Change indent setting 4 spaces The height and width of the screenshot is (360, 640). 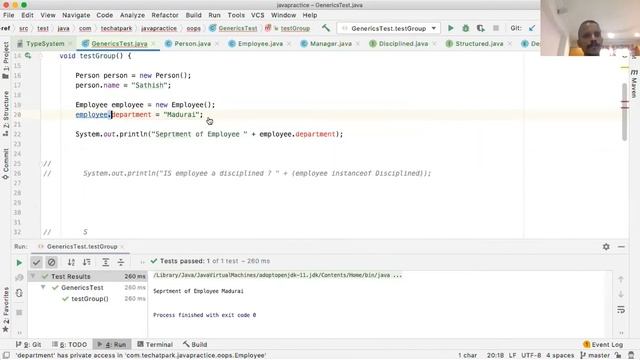tap(560, 356)
